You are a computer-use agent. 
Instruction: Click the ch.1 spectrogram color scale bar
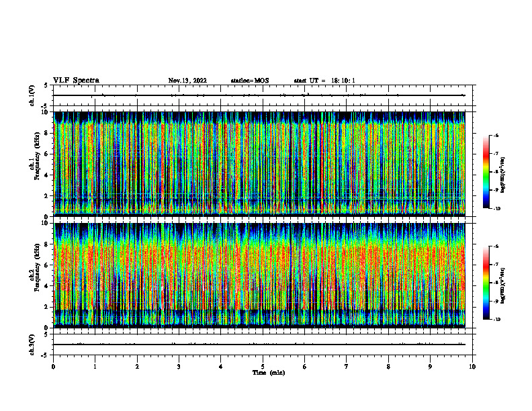(486, 172)
